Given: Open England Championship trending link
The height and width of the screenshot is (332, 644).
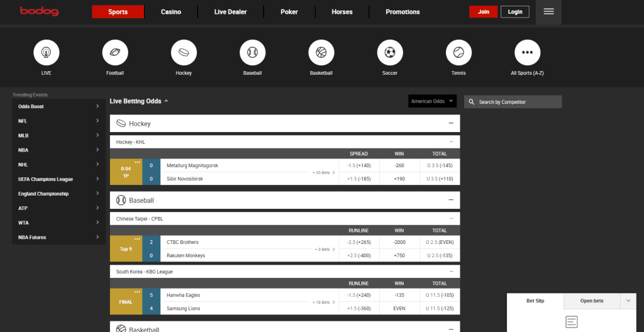Looking at the screenshot, I should (x=58, y=194).
